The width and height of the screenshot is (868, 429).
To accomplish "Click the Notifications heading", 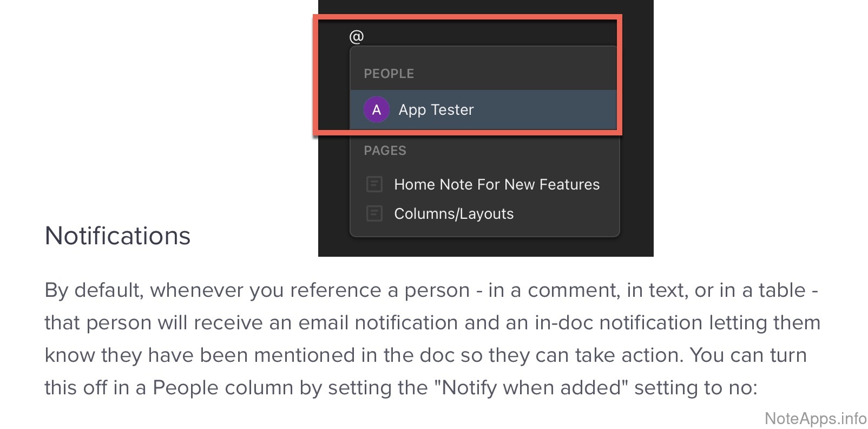I will pyautogui.click(x=117, y=236).
